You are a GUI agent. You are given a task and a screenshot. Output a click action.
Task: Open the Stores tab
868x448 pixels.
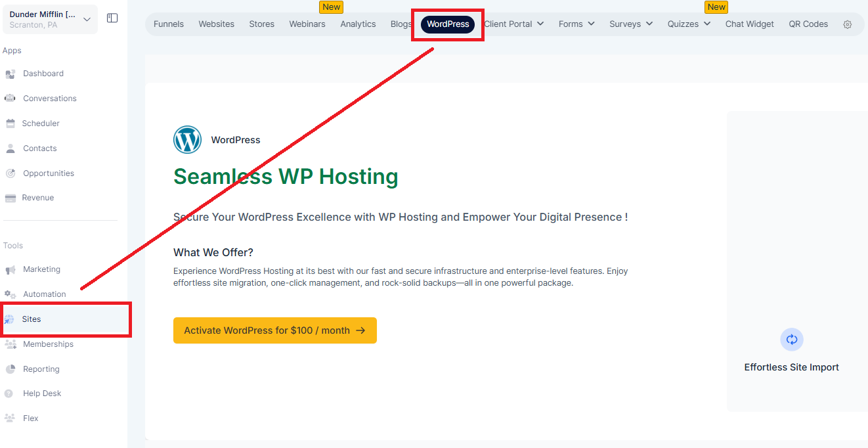(262, 24)
